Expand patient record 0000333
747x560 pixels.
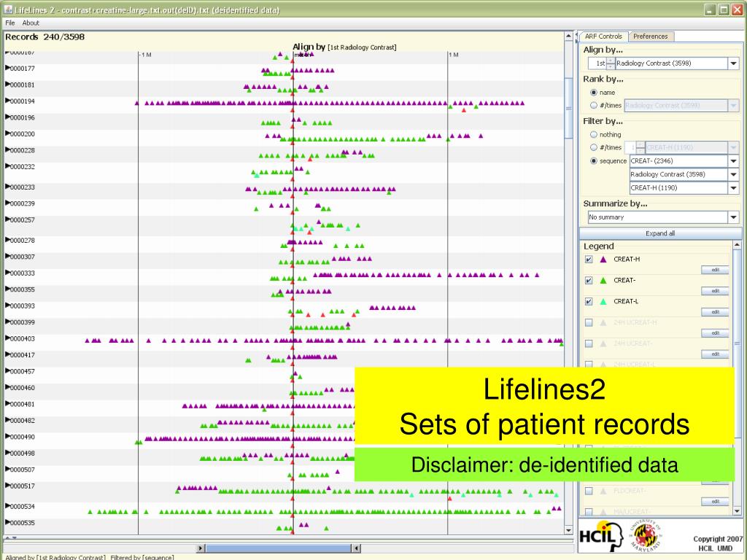click(x=7, y=273)
